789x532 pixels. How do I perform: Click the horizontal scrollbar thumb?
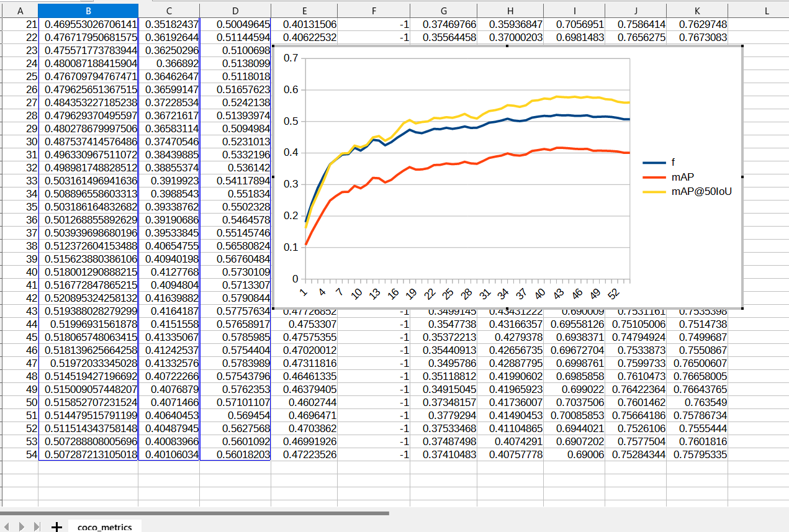point(194,513)
